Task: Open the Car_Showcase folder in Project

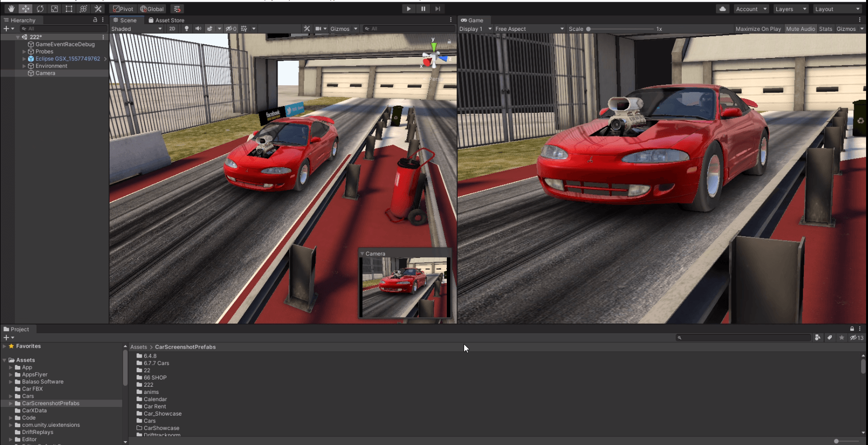Action: pyautogui.click(x=162, y=414)
